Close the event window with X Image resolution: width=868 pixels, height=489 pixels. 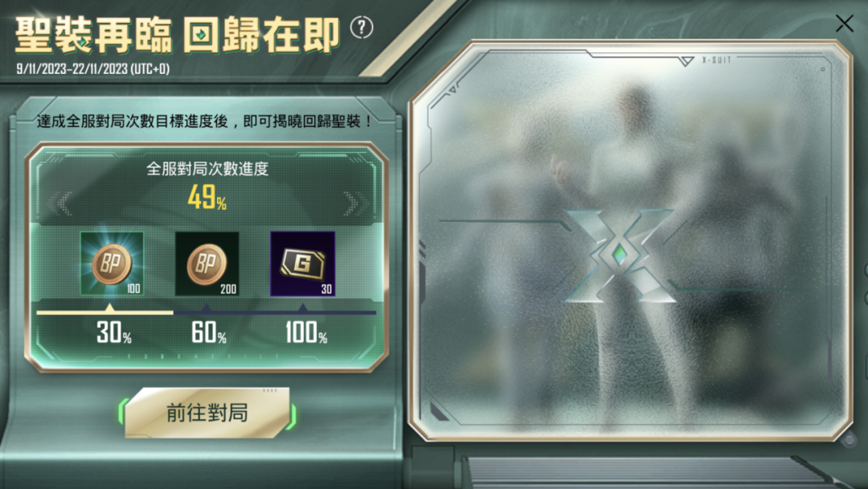(844, 24)
